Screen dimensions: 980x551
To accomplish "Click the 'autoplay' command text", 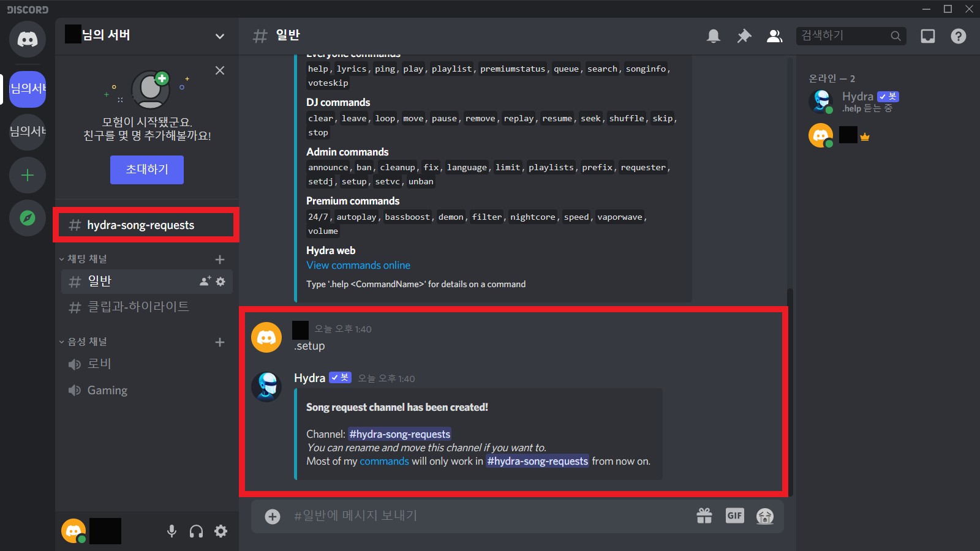I will 356,217.
